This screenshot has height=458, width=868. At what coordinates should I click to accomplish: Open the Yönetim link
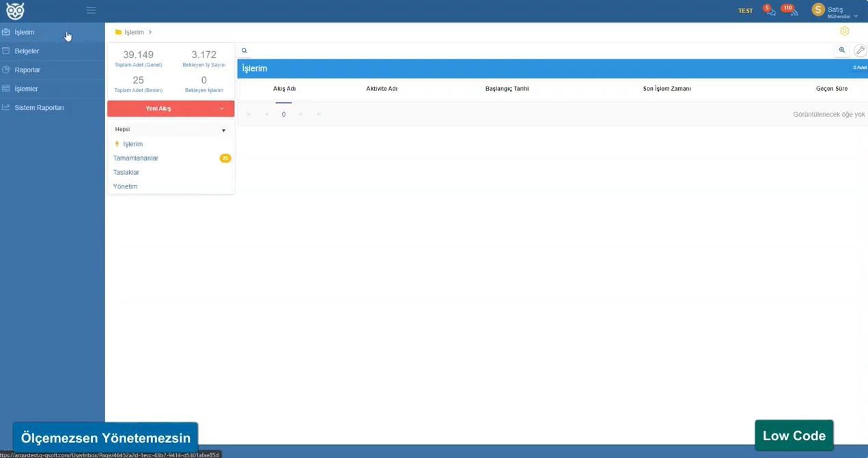tap(125, 186)
